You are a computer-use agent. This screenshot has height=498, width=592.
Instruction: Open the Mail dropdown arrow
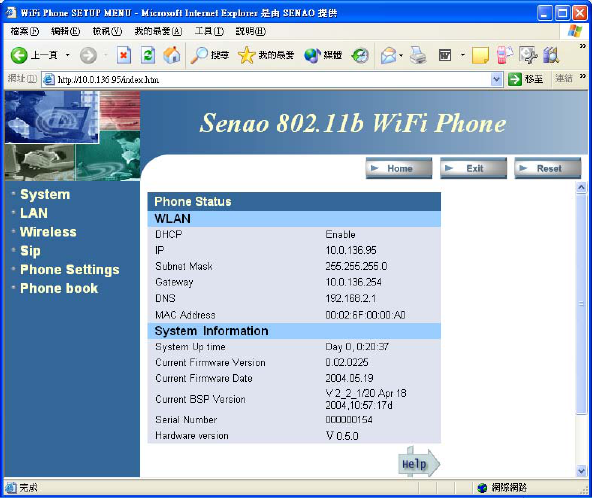point(401,56)
